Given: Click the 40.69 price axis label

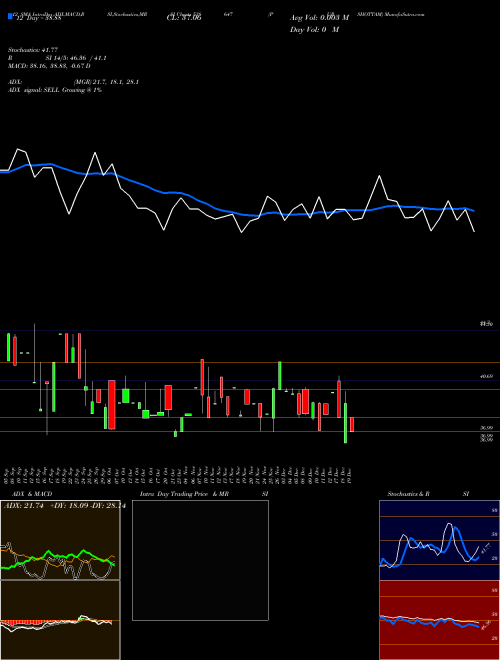Looking at the screenshot, I should [487, 377].
